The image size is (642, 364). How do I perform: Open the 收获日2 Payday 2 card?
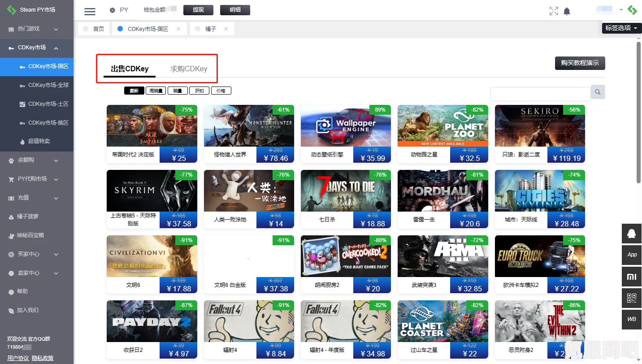point(152,329)
